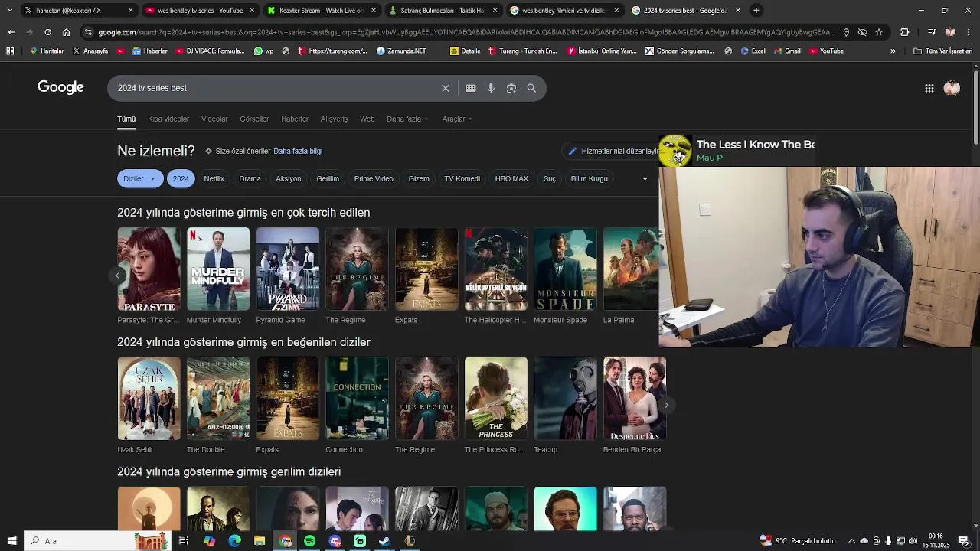980x551 pixels.
Task: Open the Steam taskbar icon
Action: 384,541
